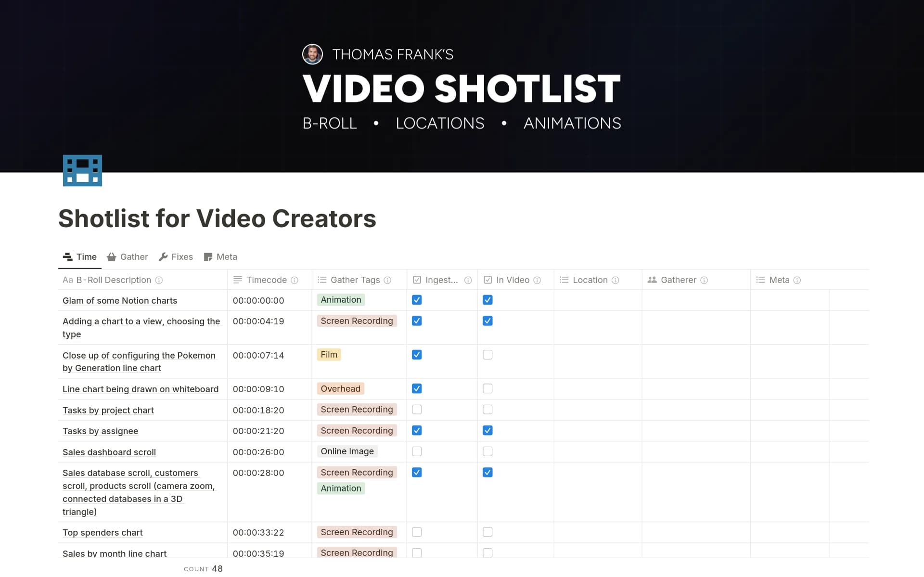924x577 pixels.
Task: Switch to the Fixes view tab
Action: click(x=182, y=256)
